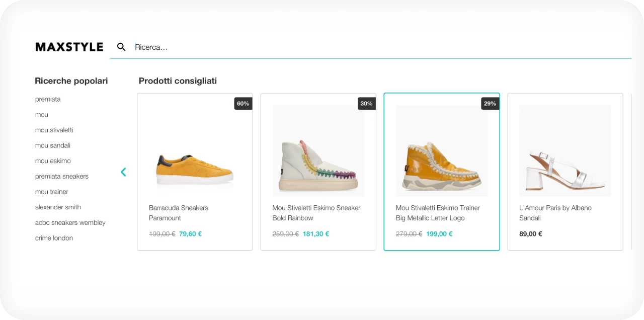Open the white L'Amour sandal image
The image size is (644, 320).
565,150
